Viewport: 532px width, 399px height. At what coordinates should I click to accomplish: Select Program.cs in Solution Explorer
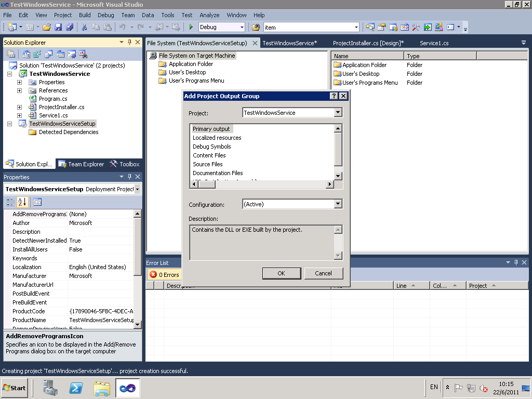(53, 99)
